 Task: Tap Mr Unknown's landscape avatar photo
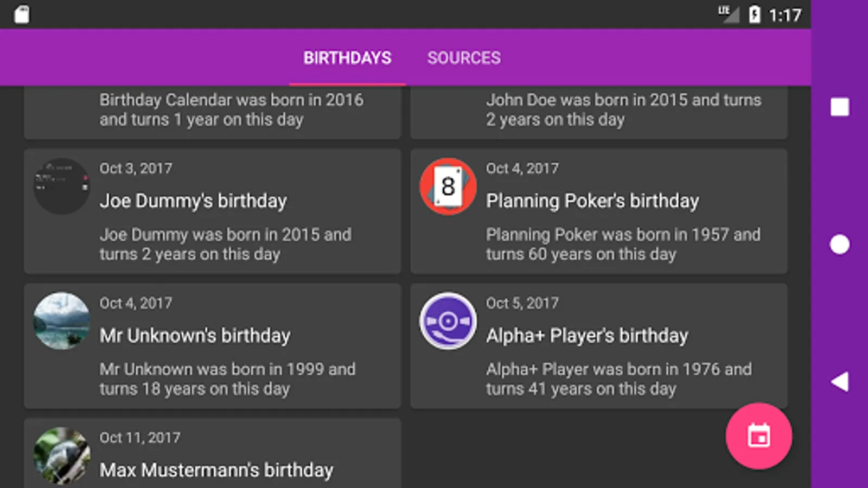61,321
